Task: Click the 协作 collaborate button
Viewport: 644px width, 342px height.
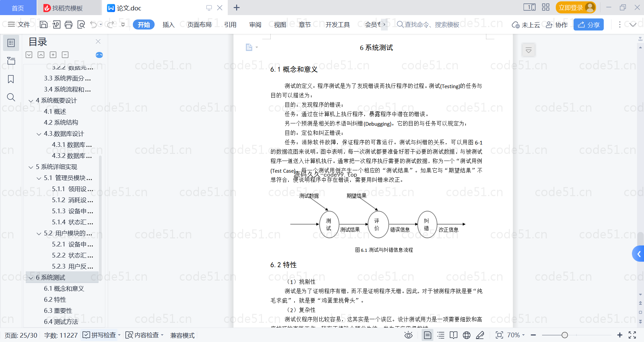Action: pos(557,24)
